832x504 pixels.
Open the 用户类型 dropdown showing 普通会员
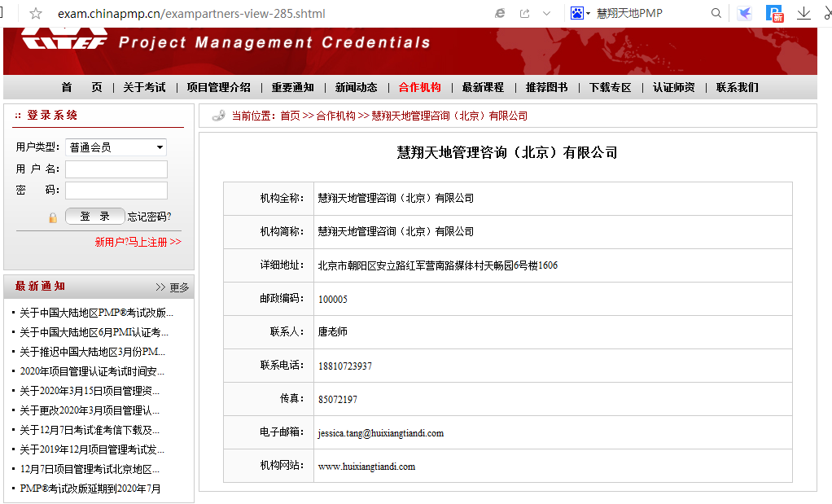point(116,147)
